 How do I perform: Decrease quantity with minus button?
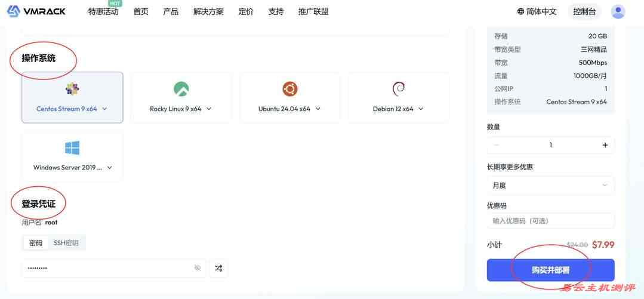(497, 145)
